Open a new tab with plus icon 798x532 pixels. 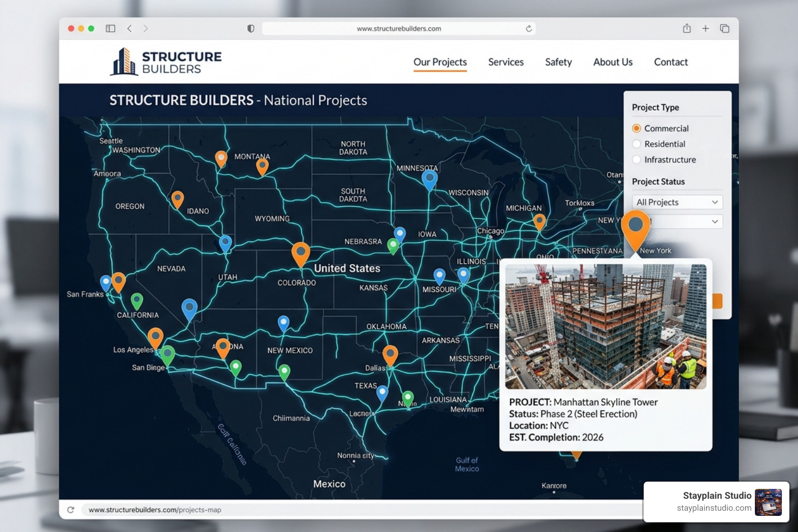[706, 29]
